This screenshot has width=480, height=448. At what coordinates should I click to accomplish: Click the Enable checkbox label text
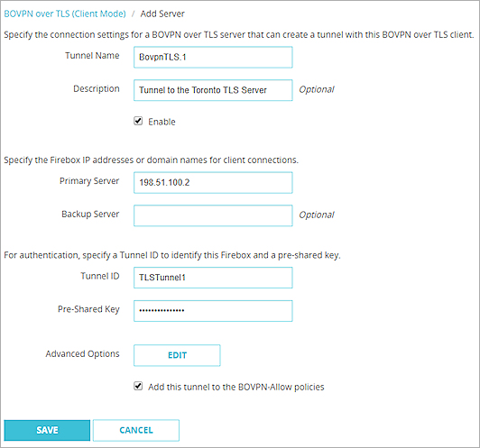click(x=162, y=122)
